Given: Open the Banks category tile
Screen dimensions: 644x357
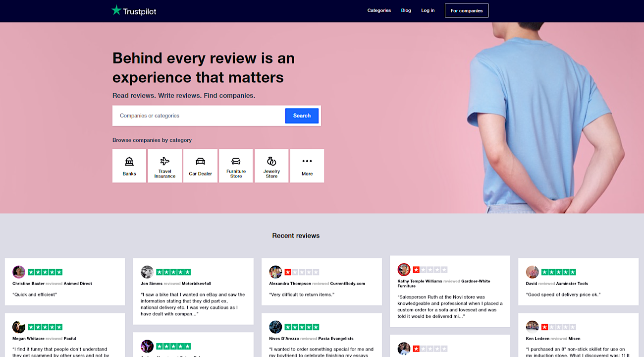Looking at the screenshot, I should [x=129, y=166].
